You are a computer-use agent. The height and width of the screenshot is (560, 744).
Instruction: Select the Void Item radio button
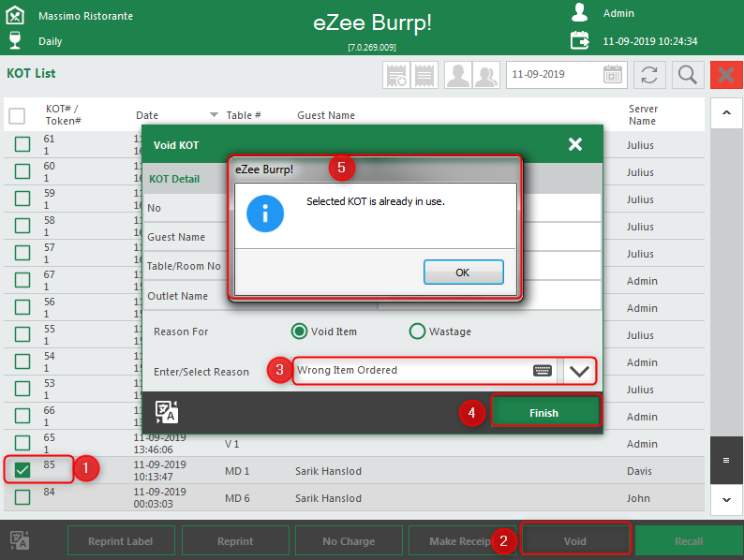pyautogui.click(x=300, y=331)
